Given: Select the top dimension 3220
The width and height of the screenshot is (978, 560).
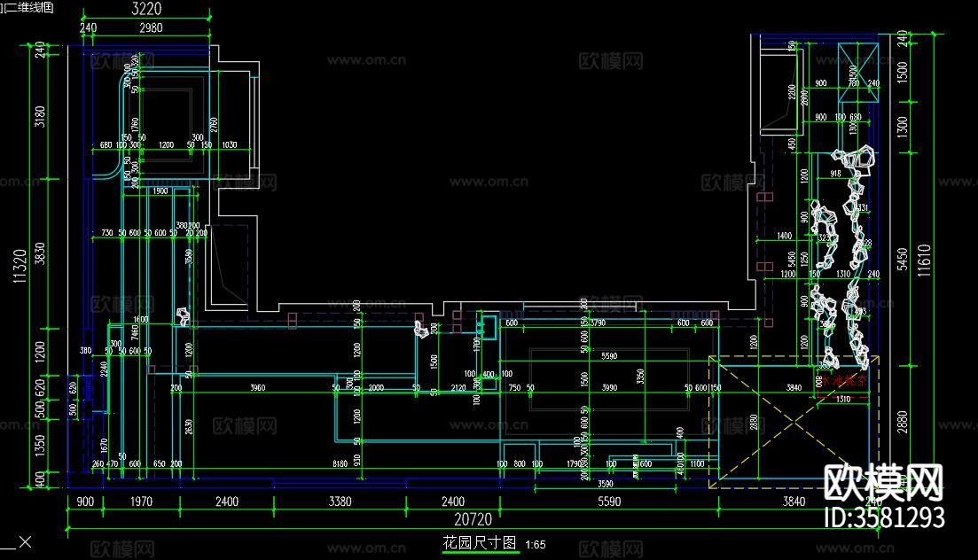Looking at the screenshot, I should pos(146,9).
